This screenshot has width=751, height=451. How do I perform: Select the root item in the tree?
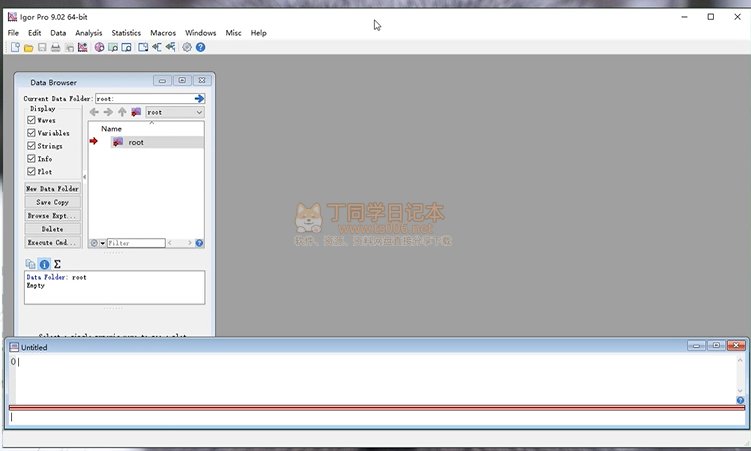click(135, 142)
